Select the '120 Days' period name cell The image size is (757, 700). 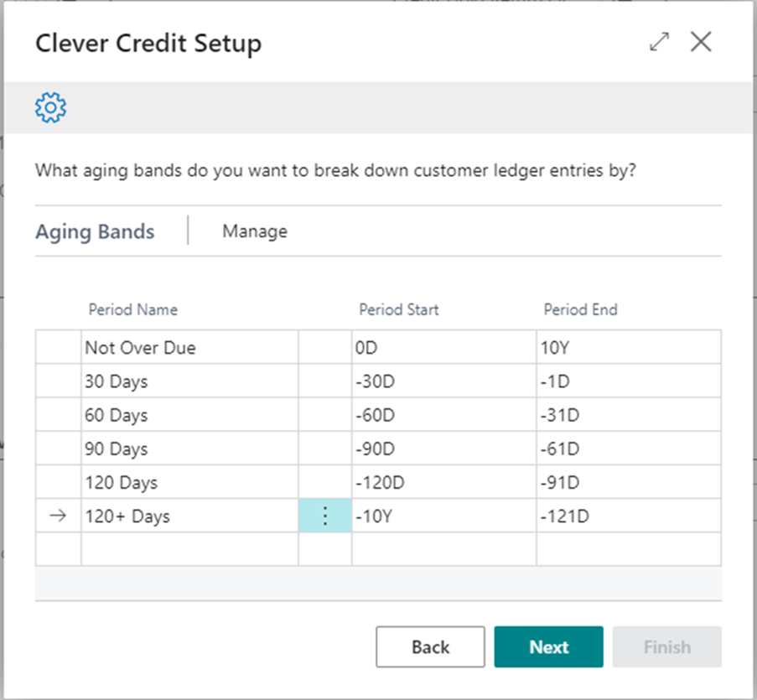[189, 482]
